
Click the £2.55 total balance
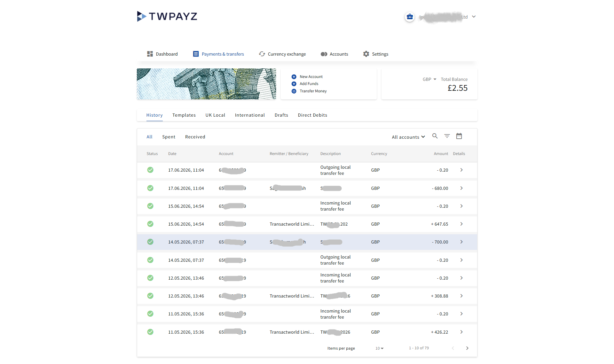[457, 88]
